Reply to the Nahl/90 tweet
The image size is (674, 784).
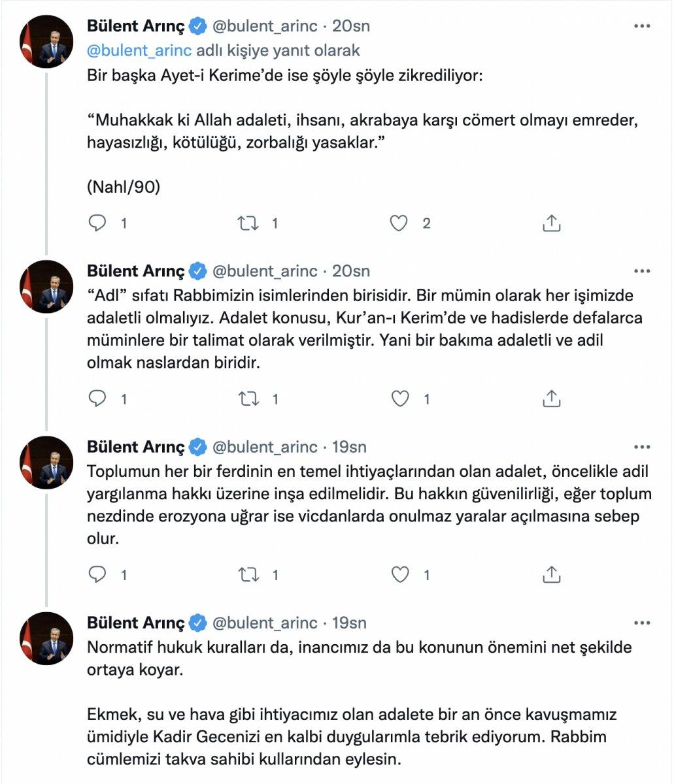[x=98, y=223]
